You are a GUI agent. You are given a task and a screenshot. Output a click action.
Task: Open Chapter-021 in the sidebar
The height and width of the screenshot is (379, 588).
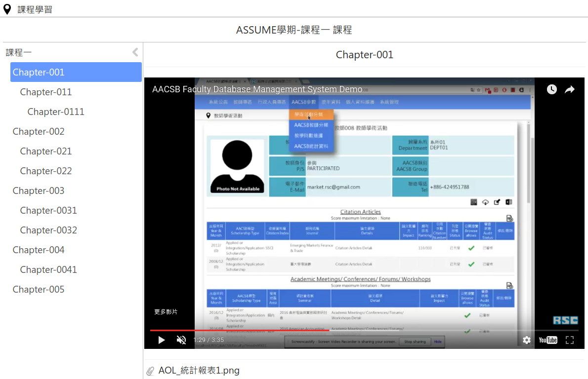[x=46, y=152]
